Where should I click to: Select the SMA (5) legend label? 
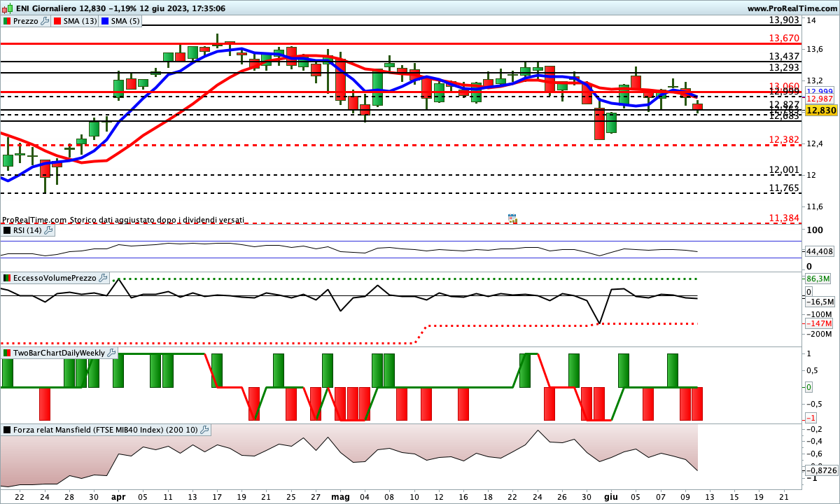[x=126, y=21]
